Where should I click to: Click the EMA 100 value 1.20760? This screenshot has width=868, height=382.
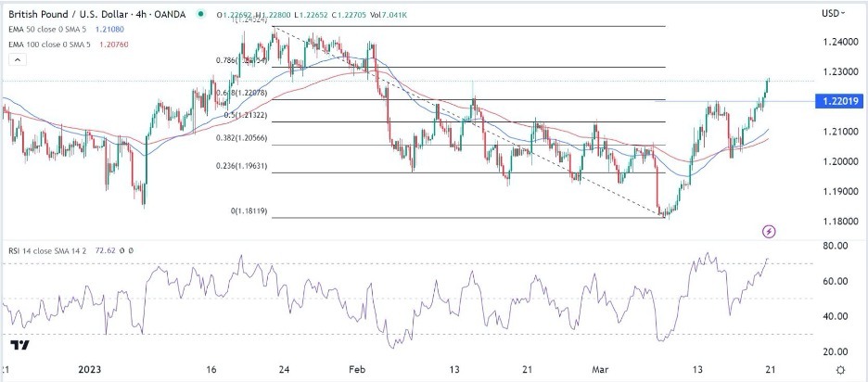(116, 45)
